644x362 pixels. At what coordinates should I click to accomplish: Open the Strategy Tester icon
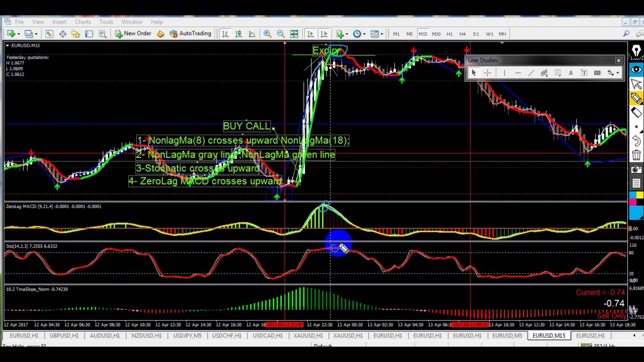tap(102, 34)
